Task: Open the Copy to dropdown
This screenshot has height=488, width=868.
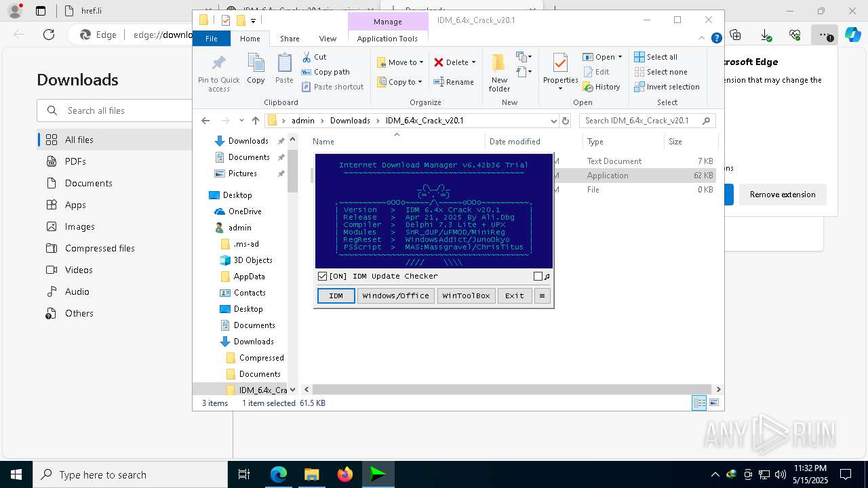Action: [x=400, y=82]
